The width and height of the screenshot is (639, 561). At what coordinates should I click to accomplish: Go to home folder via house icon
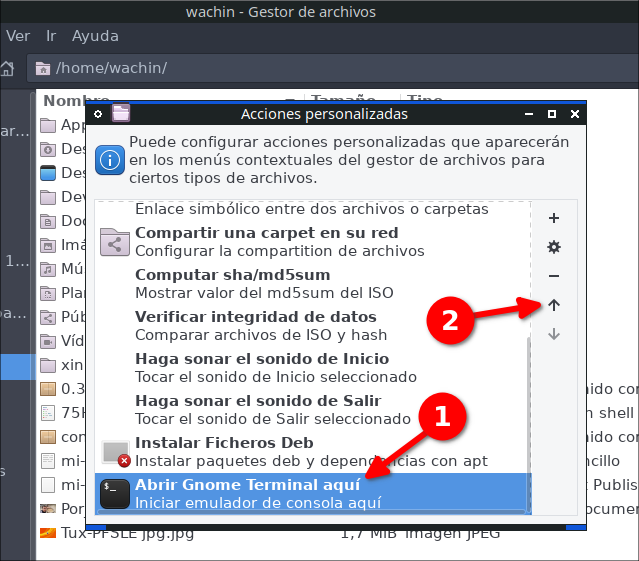(7, 68)
